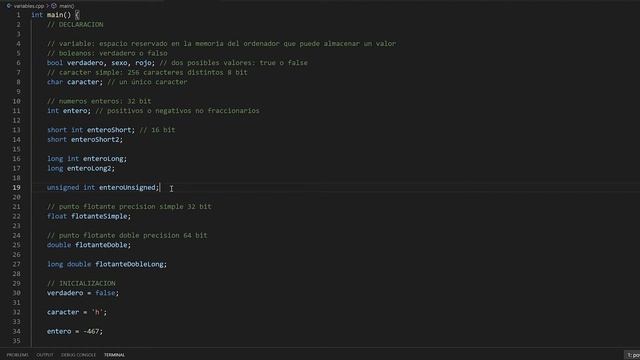
Task: Click the "char" keyword on line 8
Action: [x=55, y=82]
